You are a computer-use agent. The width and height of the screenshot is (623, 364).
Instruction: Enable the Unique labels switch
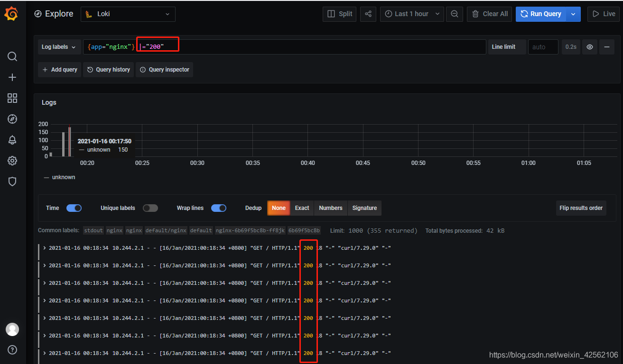pos(150,208)
